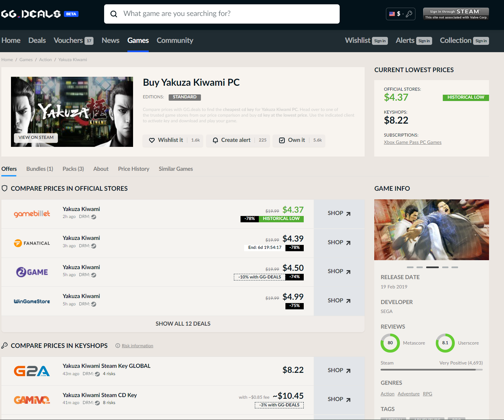The image size is (504, 420).
Task: Switch to the Offers tab
Action: (9, 169)
